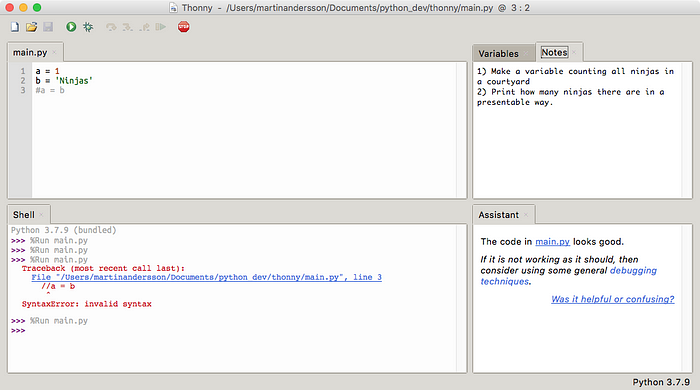Create a new file with the toolbar icon

pos(15,27)
